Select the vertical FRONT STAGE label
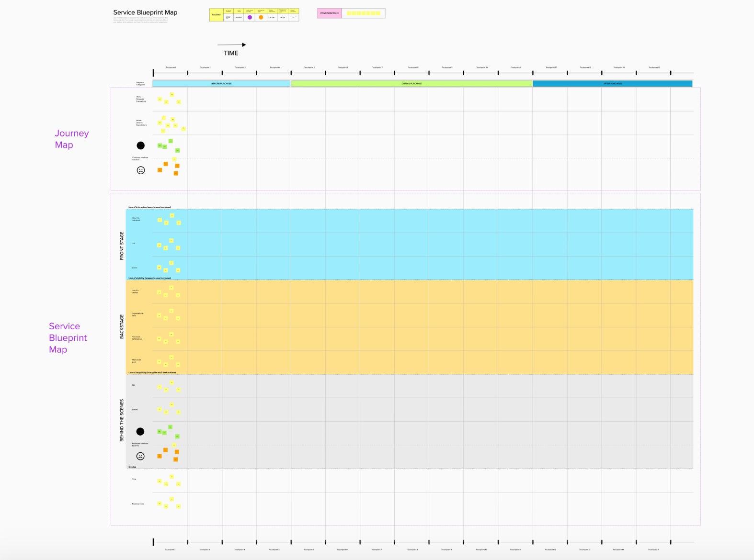Screen dimensions: 754x560 [122, 246]
